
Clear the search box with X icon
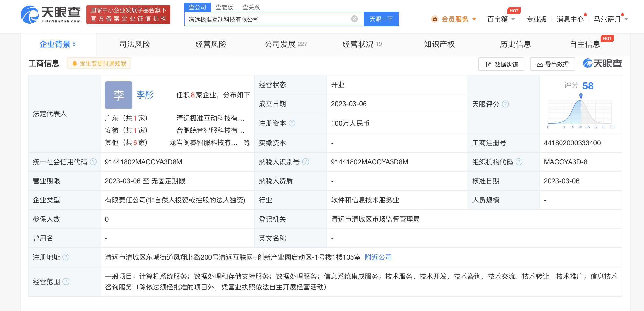(x=354, y=19)
